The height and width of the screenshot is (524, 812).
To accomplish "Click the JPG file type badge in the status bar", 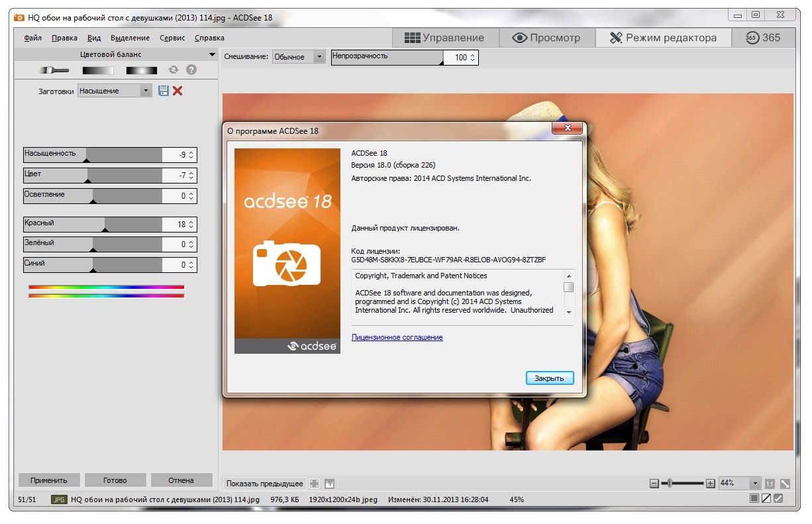I will tap(58, 499).
